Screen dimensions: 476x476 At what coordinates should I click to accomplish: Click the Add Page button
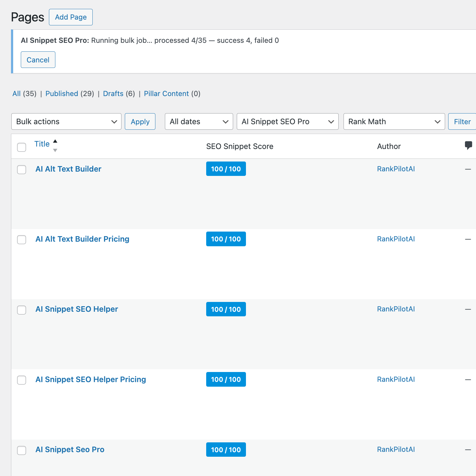71,17
